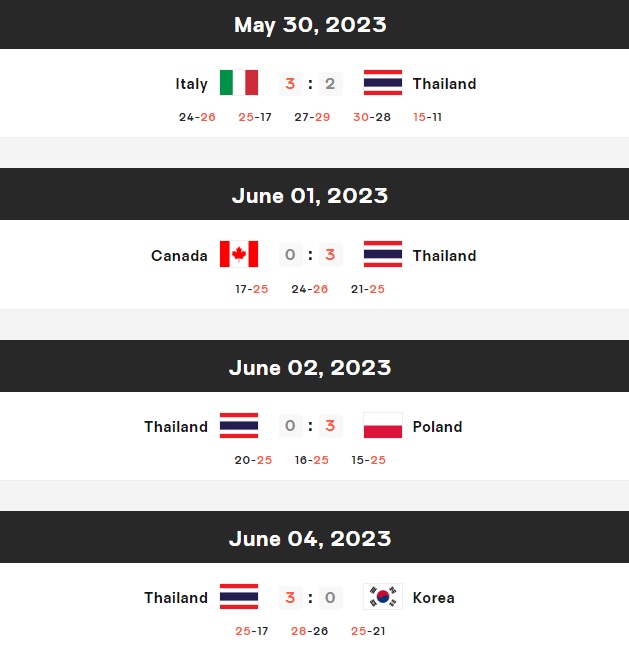Click Thailand flag in Poland match

point(239,425)
